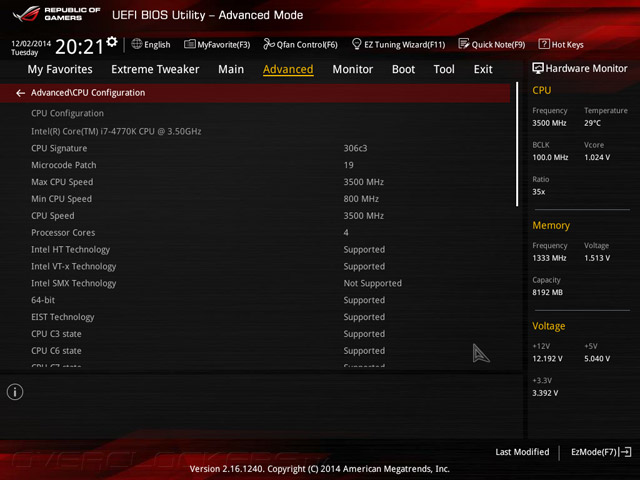Switch to Extreme Tweaker tab
640x480 pixels.
155,69
